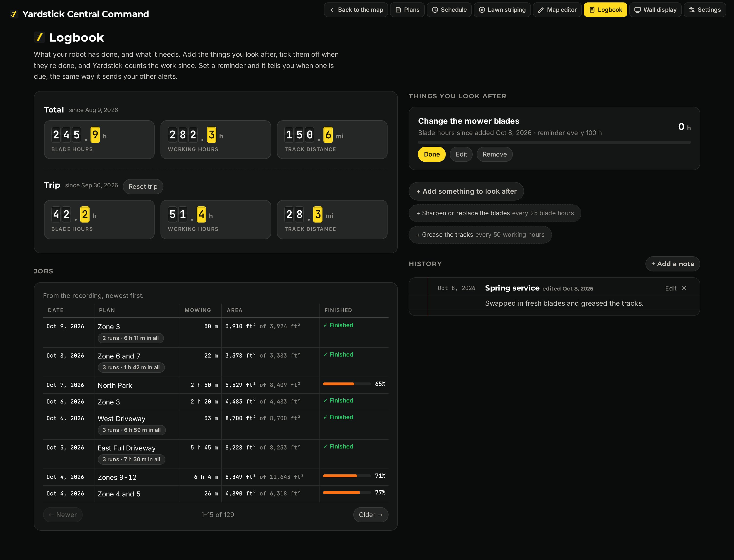Add a note to history
Image resolution: width=734 pixels, height=560 pixels.
pos(672,264)
